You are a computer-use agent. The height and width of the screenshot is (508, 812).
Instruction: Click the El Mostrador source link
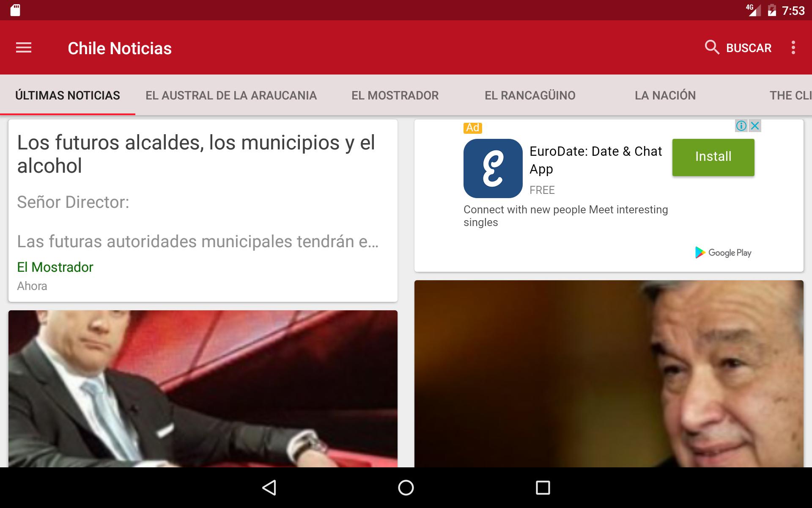[x=55, y=267]
